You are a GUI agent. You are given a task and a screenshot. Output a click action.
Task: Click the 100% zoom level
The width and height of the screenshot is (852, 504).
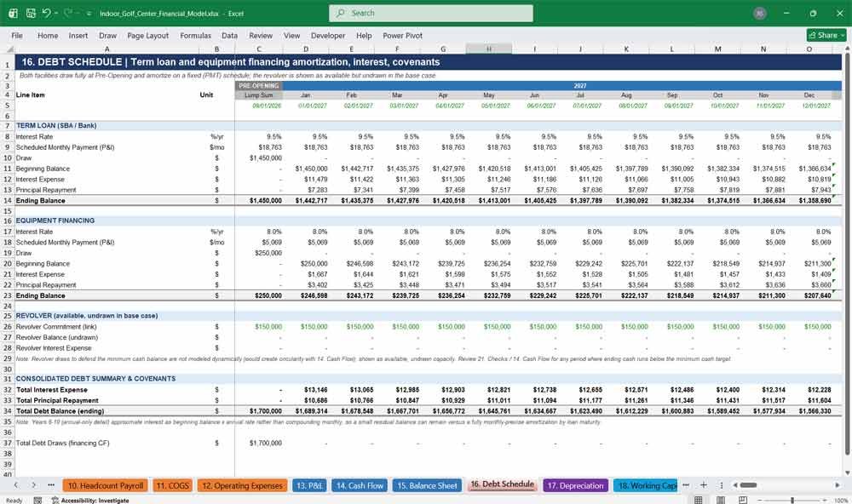point(840,501)
